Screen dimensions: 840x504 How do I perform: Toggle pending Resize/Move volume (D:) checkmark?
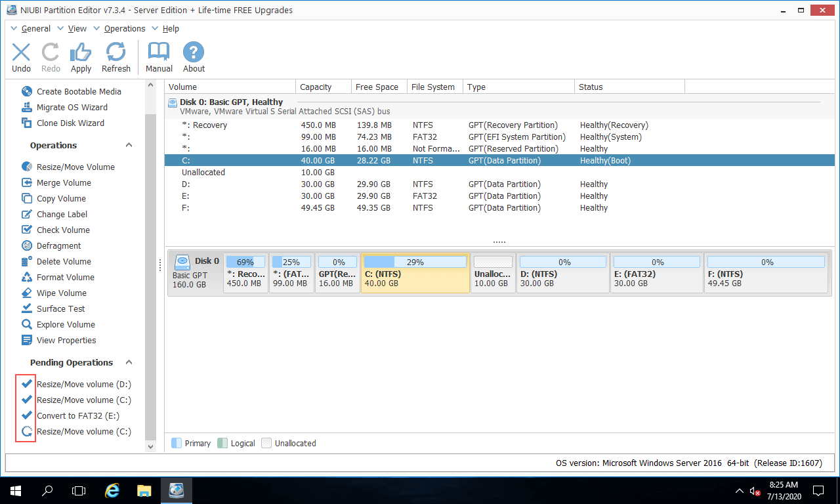[x=27, y=384]
